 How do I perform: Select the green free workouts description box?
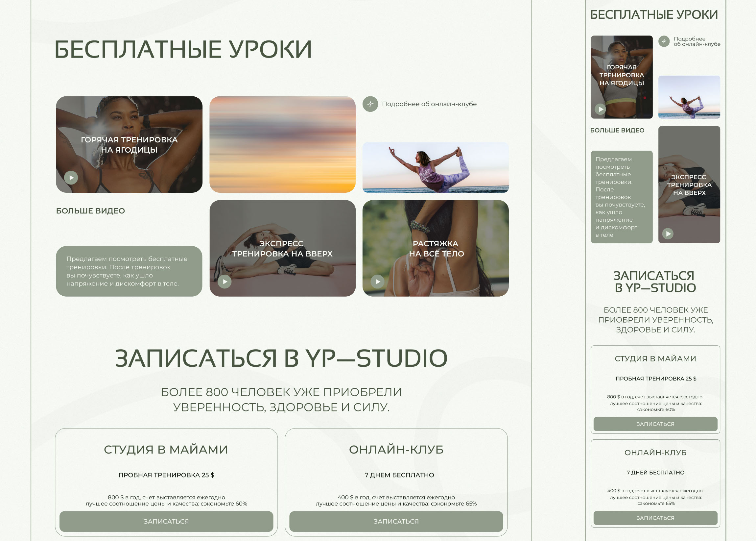point(129,271)
